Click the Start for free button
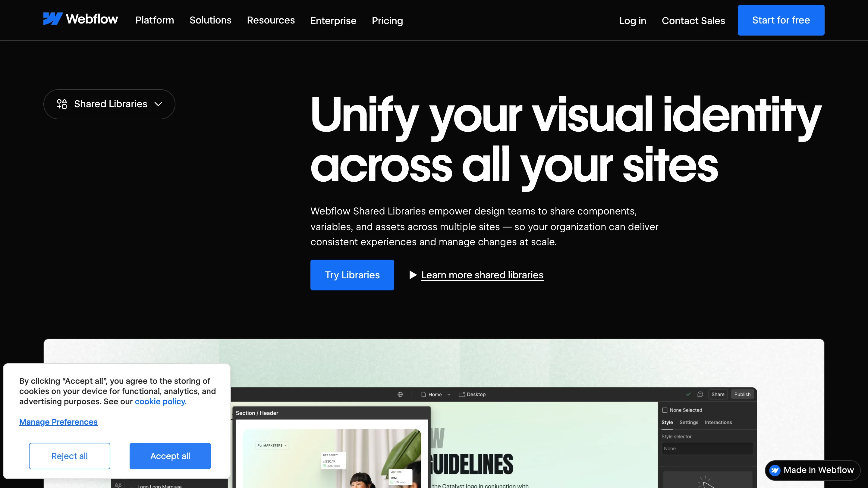This screenshot has height=488, width=868. tap(781, 20)
